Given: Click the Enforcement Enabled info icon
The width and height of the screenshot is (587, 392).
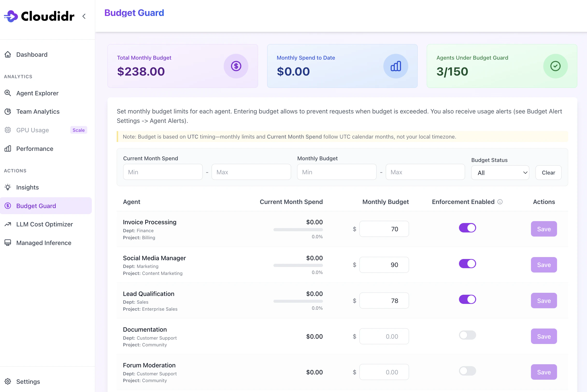Looking at the screenshot, I should [500, 202].
